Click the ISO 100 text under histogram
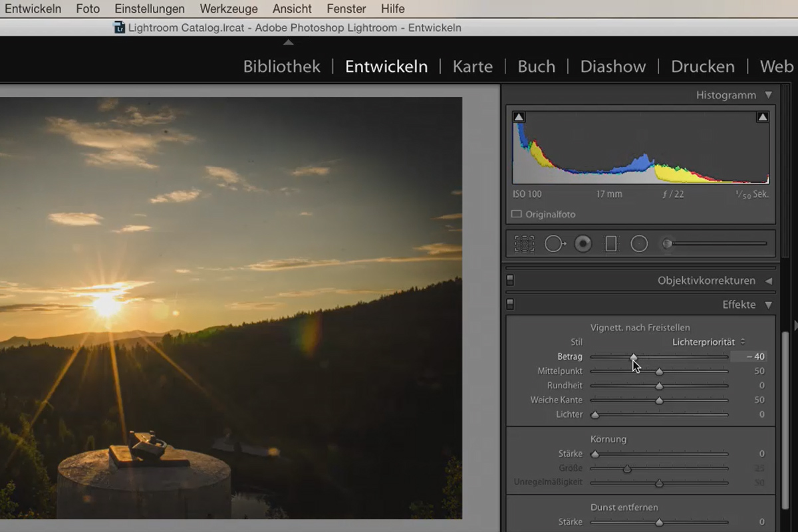Viewport: 798px width, 532px height. click(527, 194)
